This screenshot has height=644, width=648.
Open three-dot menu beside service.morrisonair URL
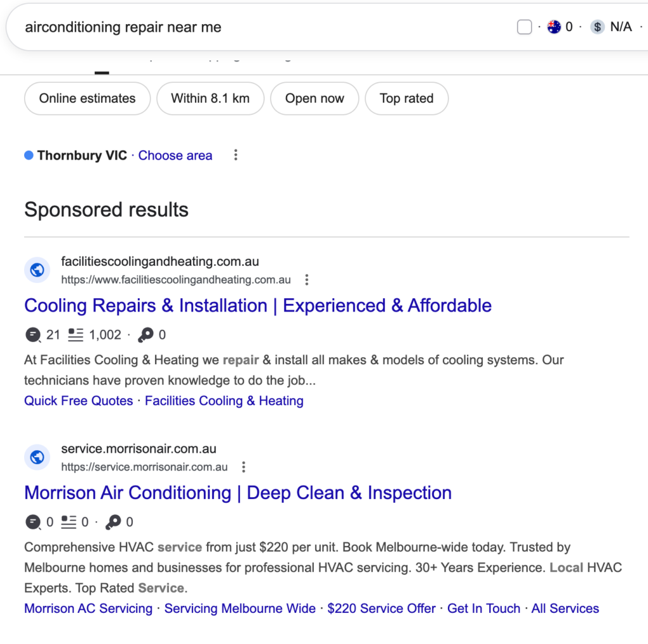(244, 467)
